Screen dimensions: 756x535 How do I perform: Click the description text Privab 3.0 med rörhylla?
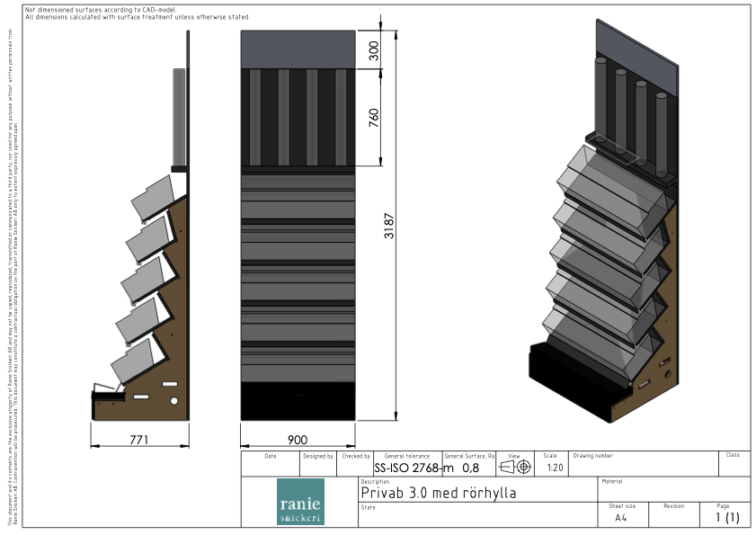(438, 493)
